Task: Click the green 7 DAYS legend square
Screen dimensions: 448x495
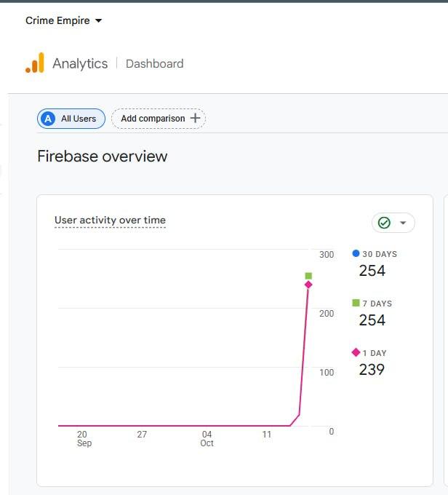Action: tap(356, 303)
